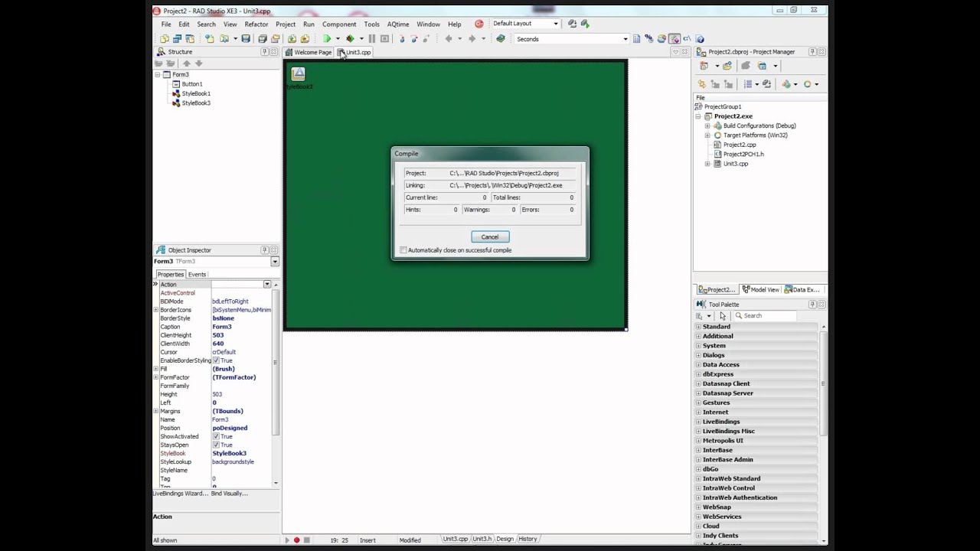Image resolution: width=980 pixels, height=551 pixels.
Task: Click the Open Project folder icon in toolbar
Action: coord(275,38)
